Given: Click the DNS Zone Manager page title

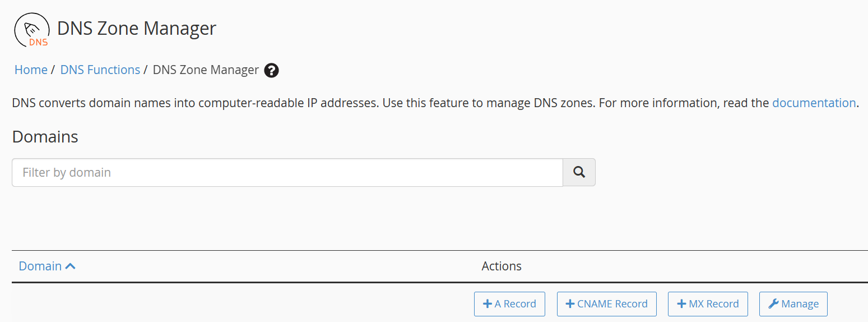Looking at the screenshot, I should pos(137,28).
